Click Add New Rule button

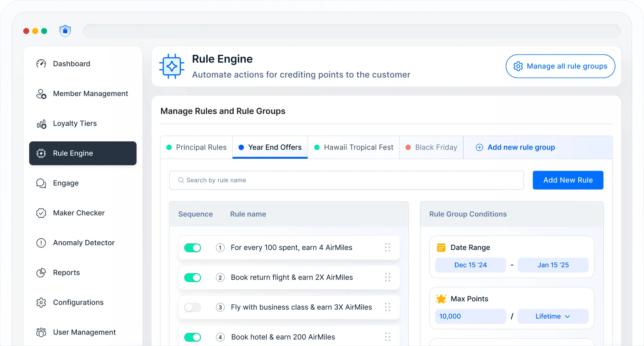point(568,180)
